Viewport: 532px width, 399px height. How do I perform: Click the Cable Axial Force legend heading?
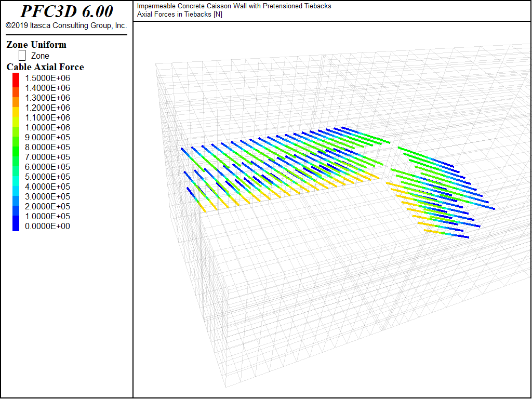45,67
